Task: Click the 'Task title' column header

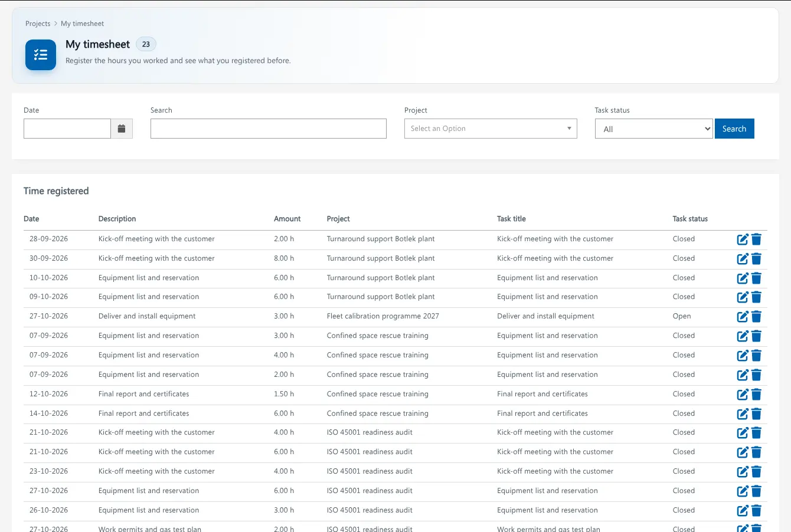Action: [511, 219]
